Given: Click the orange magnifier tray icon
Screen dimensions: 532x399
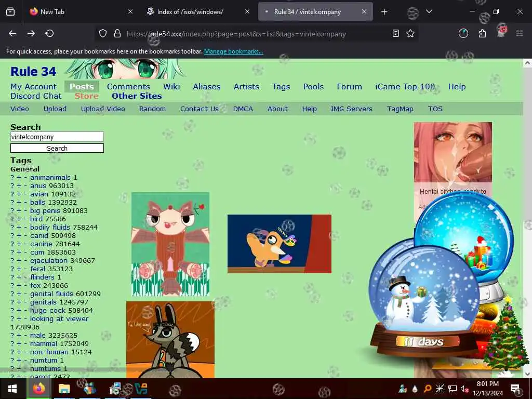Looking at the screenshot, I should tap(428, 389).
